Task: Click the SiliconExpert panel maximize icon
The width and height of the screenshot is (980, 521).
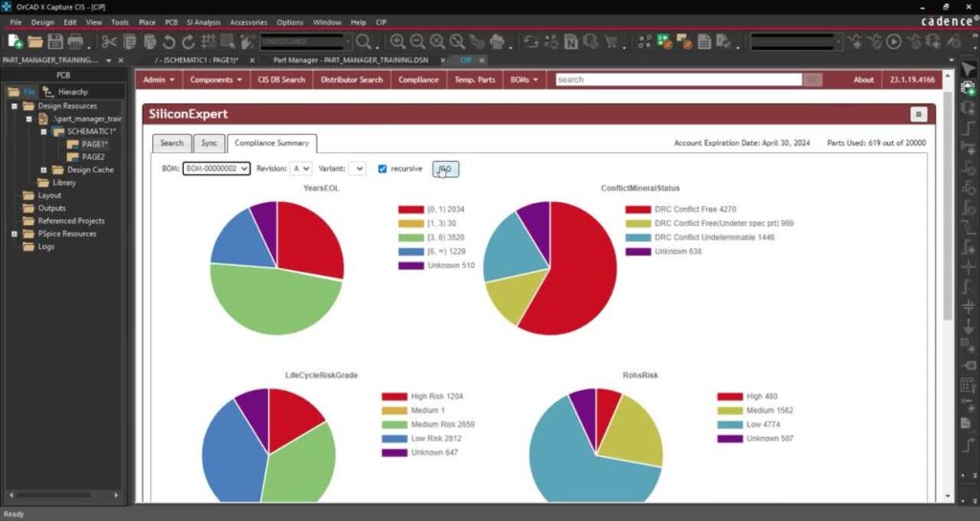Action: tap(918, 114)
